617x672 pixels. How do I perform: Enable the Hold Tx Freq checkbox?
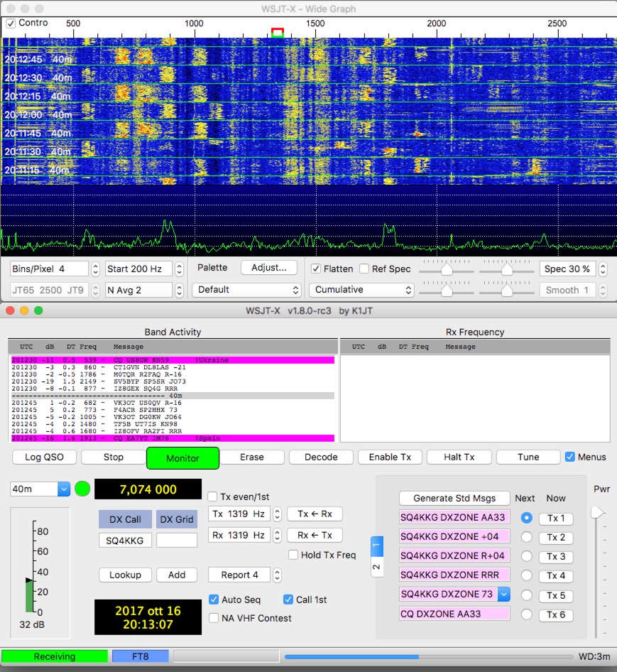(x=293, y=556)
